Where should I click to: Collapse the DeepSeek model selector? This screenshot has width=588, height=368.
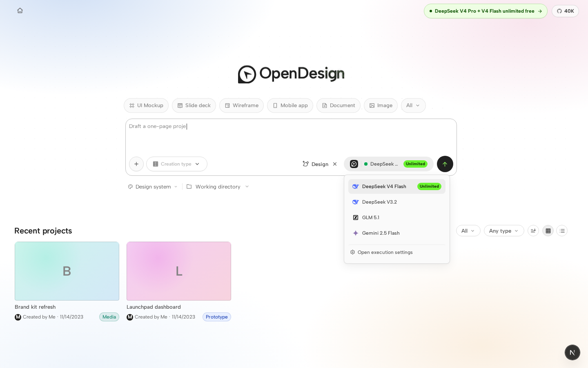pyautogui.click(x=389, y=164)
